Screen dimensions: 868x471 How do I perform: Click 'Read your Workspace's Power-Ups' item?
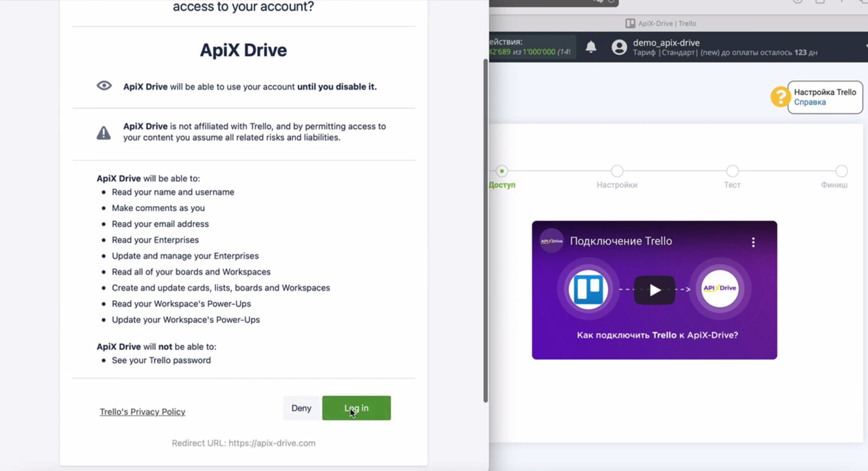pyautogui.click(x=181, y=304)
